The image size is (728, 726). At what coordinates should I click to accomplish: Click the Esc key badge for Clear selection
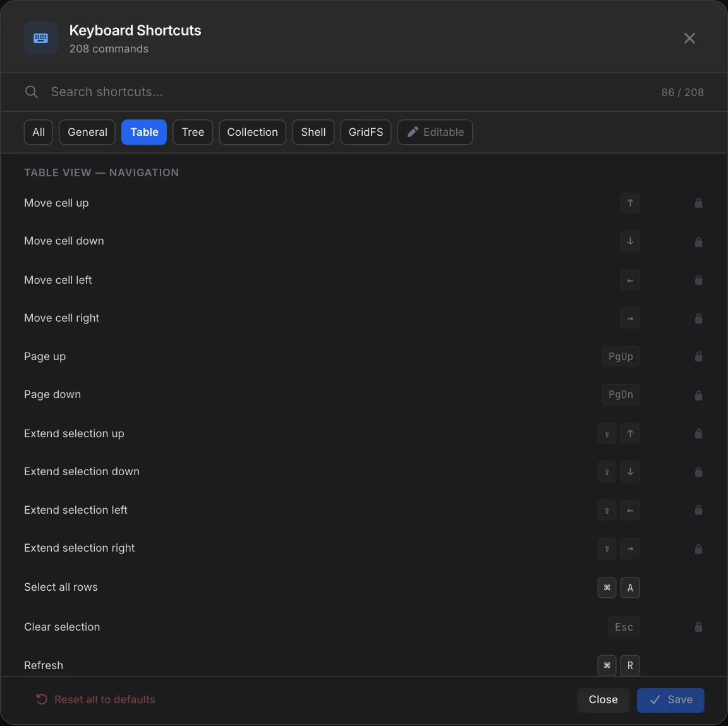pyautogui.click(x=624, y=627)
